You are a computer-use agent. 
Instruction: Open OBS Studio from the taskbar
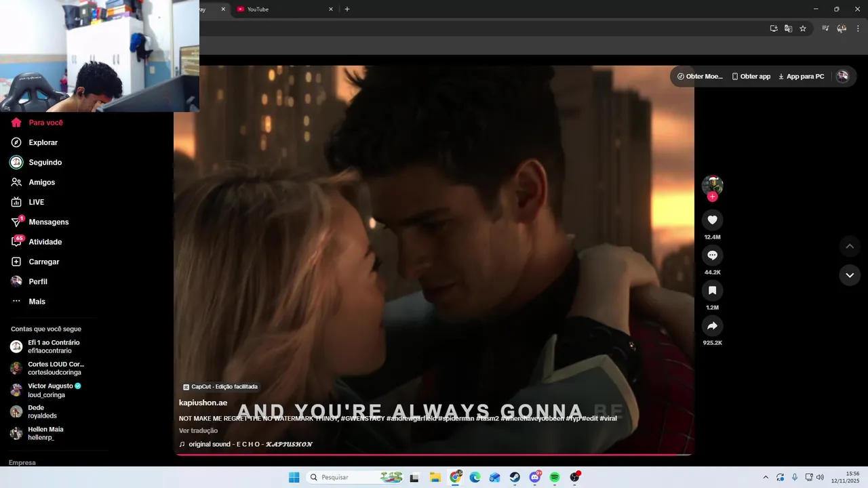point(575,477)
